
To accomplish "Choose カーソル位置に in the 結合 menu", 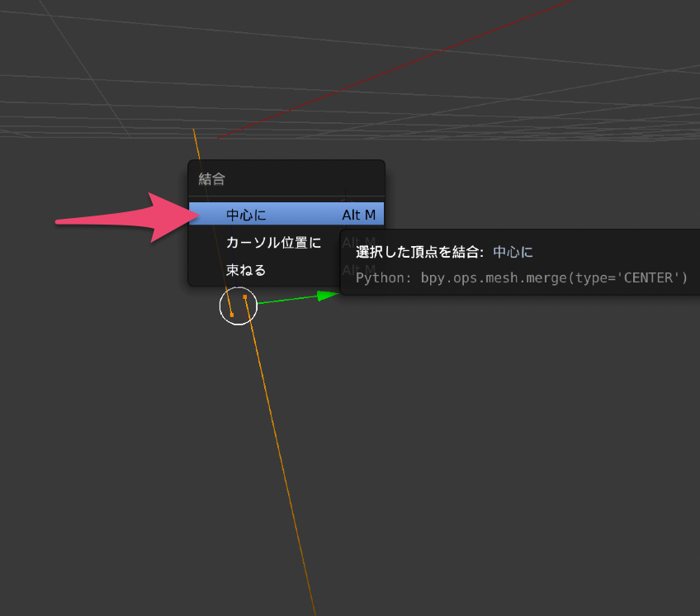I will click(x=272, y=243).
